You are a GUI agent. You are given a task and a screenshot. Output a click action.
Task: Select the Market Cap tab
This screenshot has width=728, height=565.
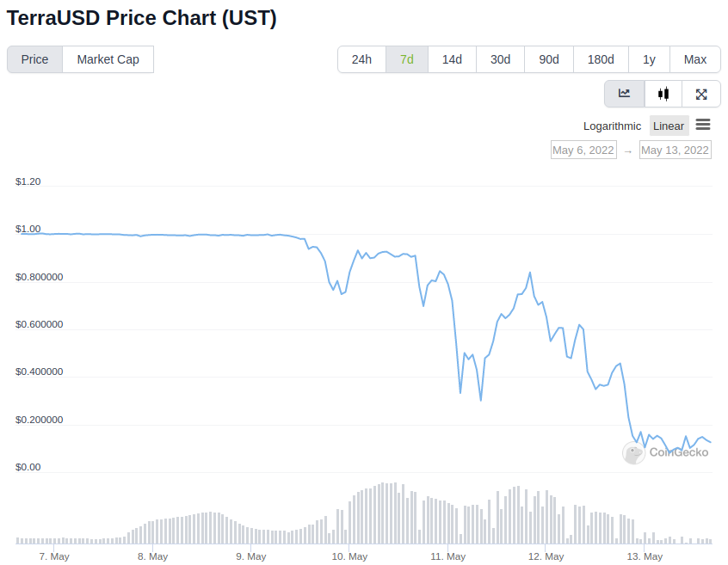[x=108, y=59]
